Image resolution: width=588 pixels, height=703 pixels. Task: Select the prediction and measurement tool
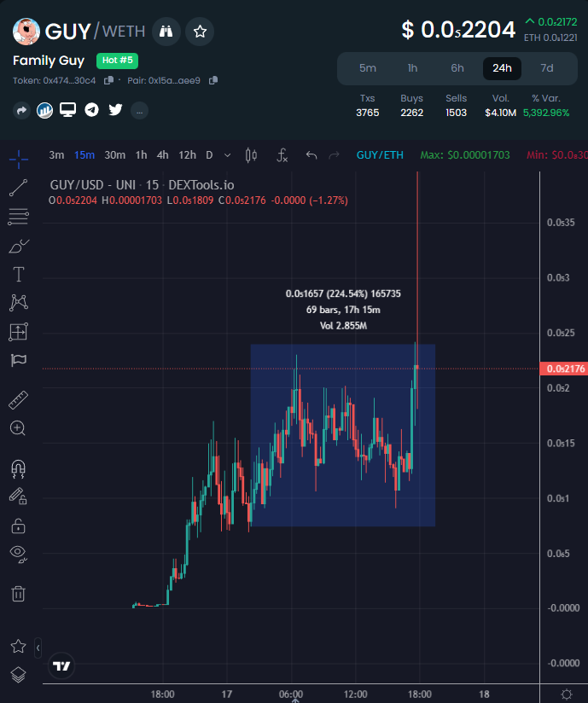[x=19, y=332]
